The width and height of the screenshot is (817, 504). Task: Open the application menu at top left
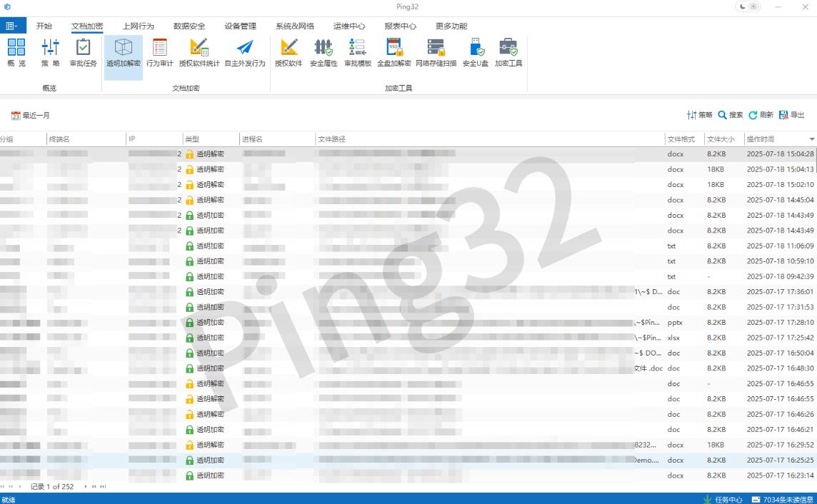(11, 26)
